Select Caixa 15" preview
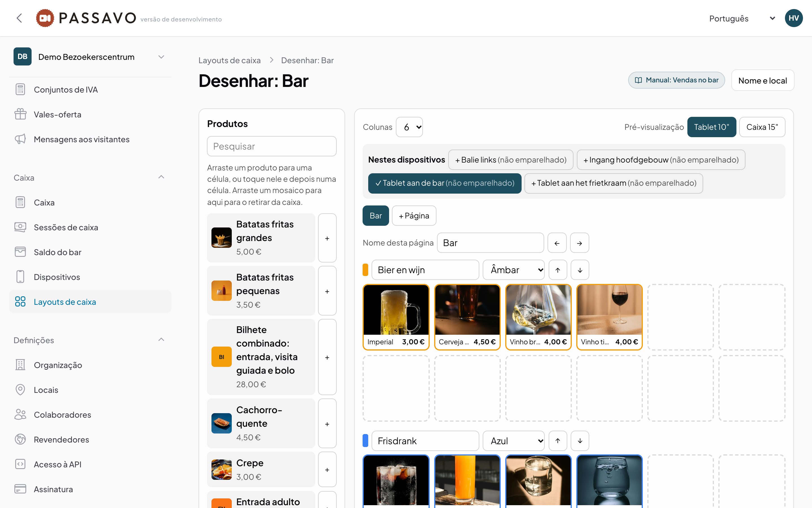Screen dimensions: 812x508 (x=762, y=127)
